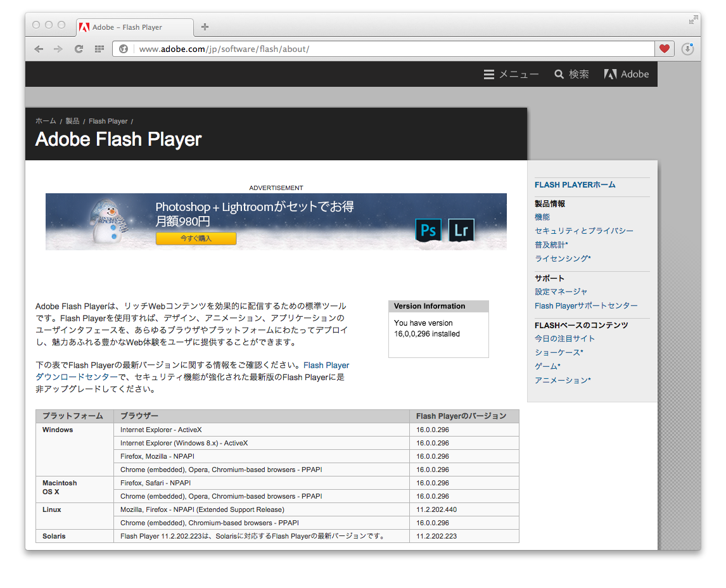Click the heart bookmark icon

click(x=664, y=49)
